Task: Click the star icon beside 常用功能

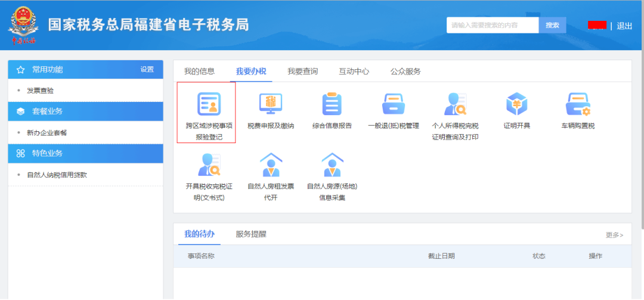Action: [20, 70]
